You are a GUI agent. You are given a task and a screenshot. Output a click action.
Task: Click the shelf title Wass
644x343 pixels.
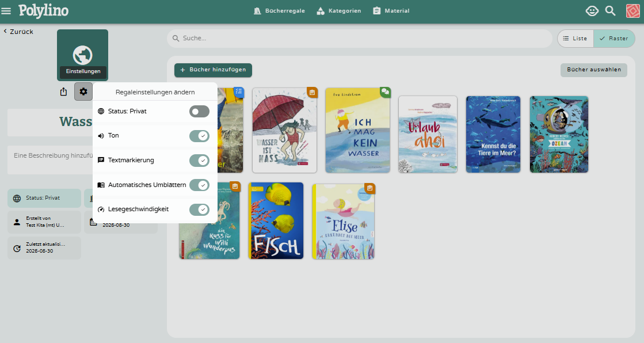point(75,121)
